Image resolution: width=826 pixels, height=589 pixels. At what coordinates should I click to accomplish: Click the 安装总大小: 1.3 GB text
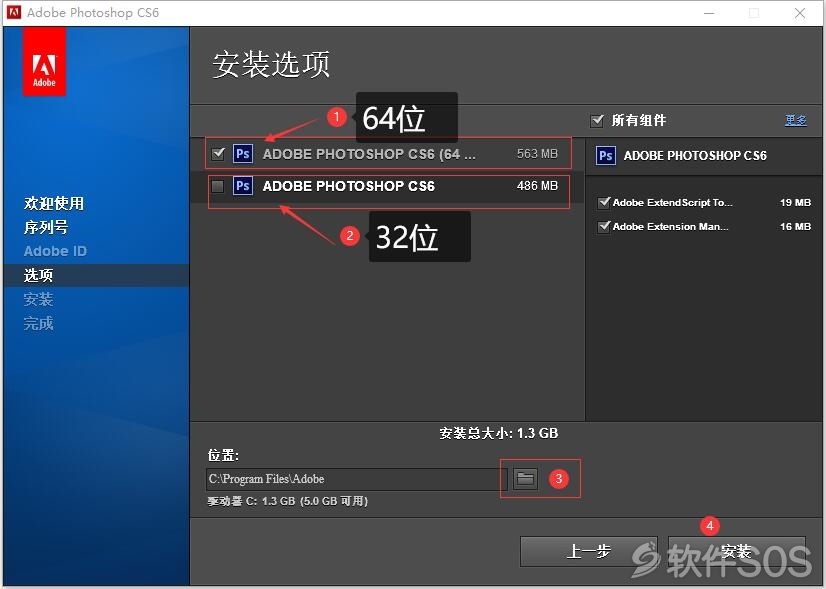[x=499, y=434]
